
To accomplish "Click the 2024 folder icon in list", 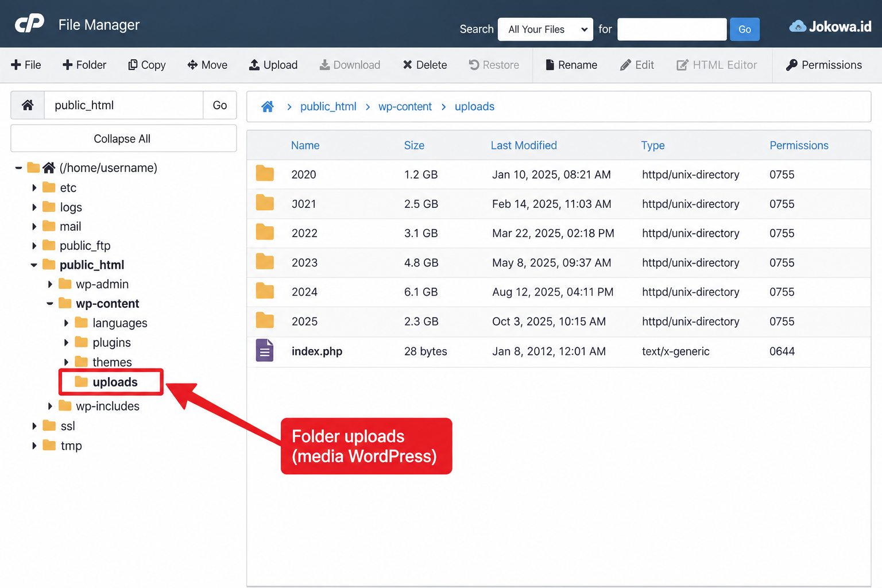I will [x=265, y=291].
